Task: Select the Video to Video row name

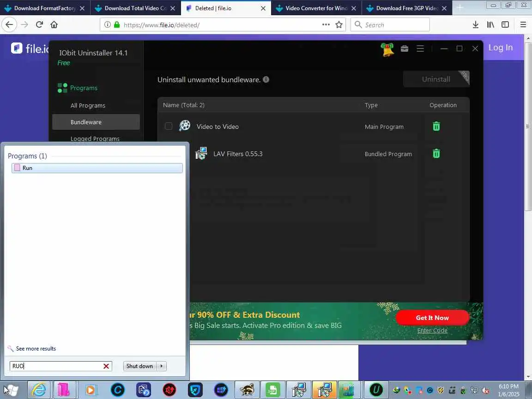Action: point(218,127)
